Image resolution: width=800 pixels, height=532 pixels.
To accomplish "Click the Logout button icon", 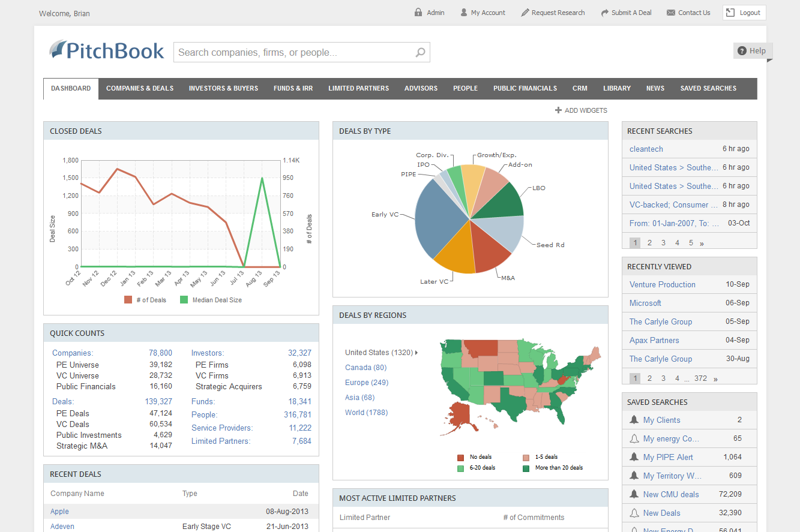I will (730, 13).
